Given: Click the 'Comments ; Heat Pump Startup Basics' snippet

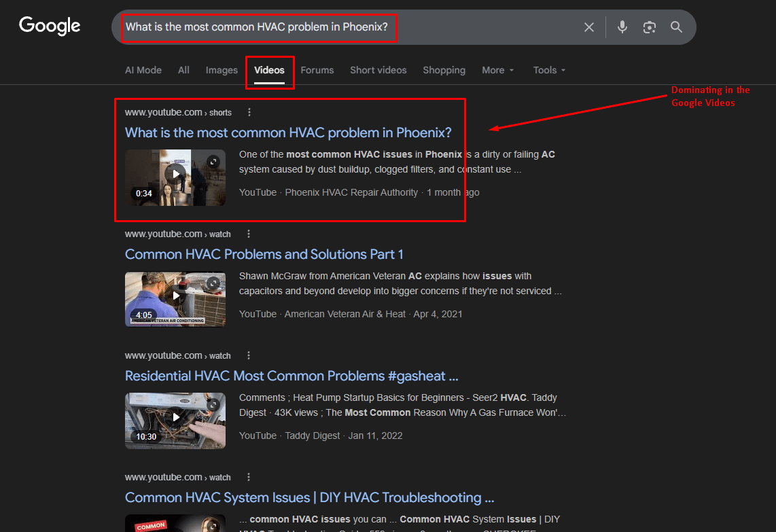Looking at the screenshot, I should pos(402,406).
